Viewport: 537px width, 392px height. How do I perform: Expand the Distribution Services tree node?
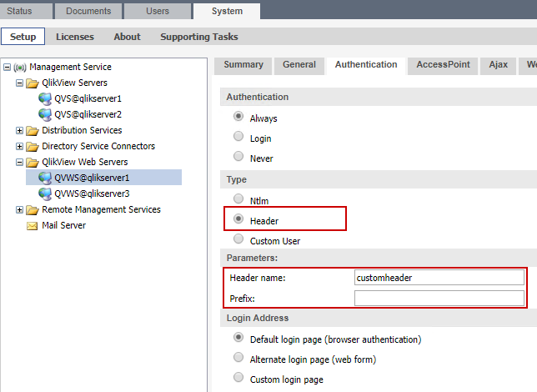[x=20, y=130]
